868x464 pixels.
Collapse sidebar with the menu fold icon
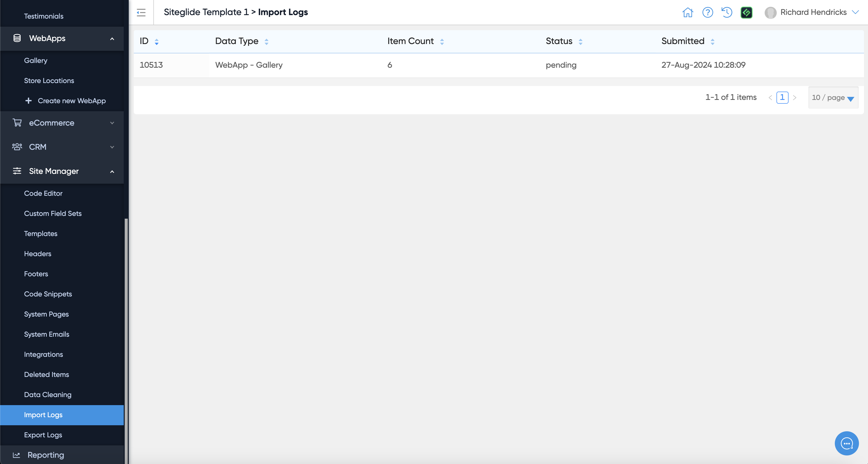[141, 13]
